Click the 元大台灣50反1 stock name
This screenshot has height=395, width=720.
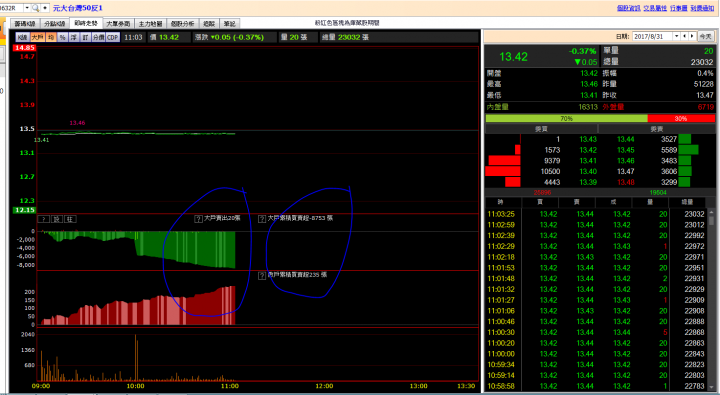tap(78, 8)
